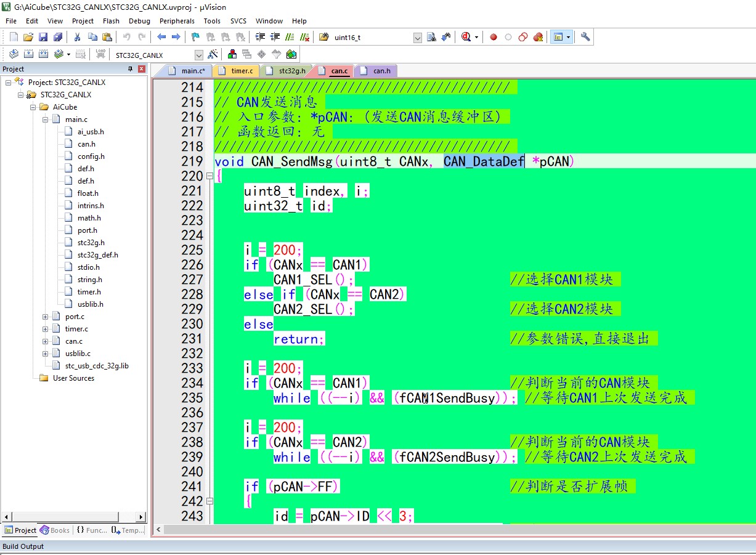Open the STC32G_CANLX target dropdown
This screenshot has height=555, width=756.
[x=198, y=55]
